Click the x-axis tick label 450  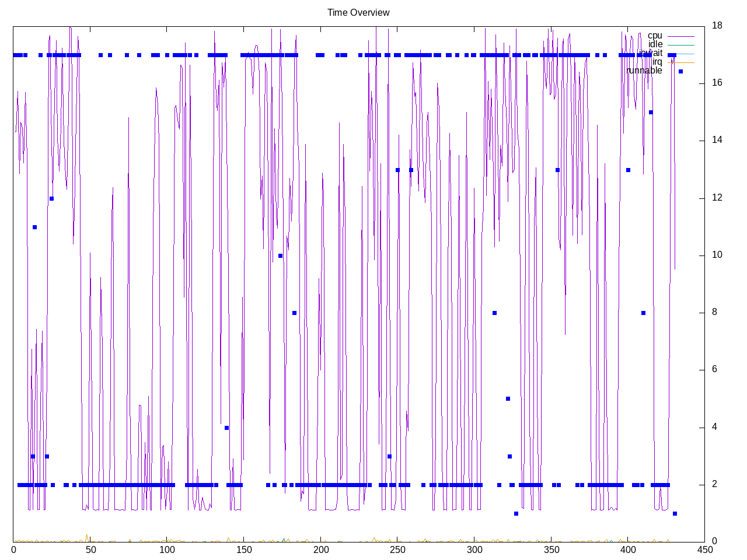tap(704, 549)
